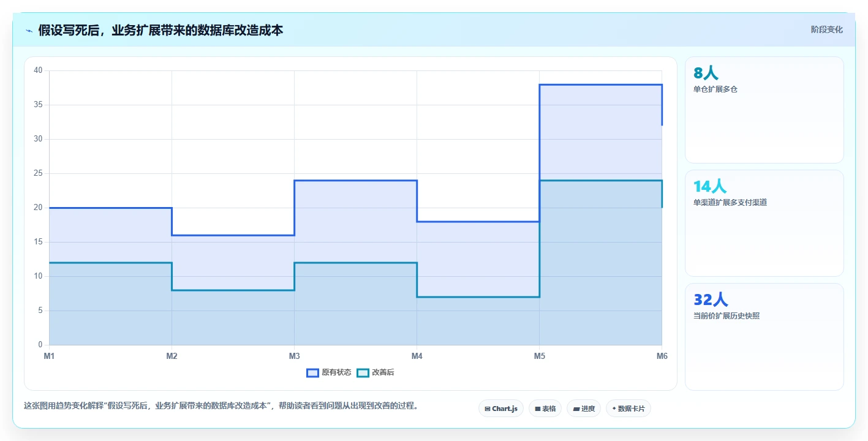Click the 35 y-axis tick label
This screenshot has height=441, width=868.
coord(38,105)
